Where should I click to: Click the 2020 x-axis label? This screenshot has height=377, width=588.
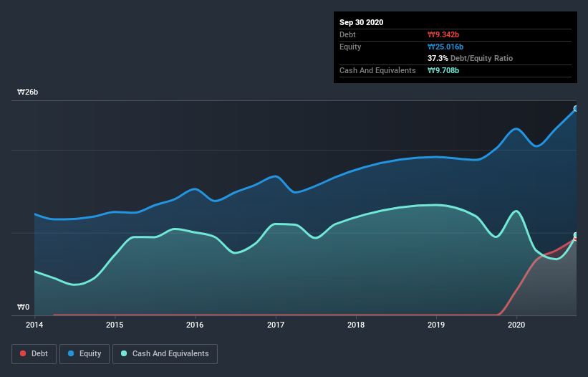tap(516, 325)
